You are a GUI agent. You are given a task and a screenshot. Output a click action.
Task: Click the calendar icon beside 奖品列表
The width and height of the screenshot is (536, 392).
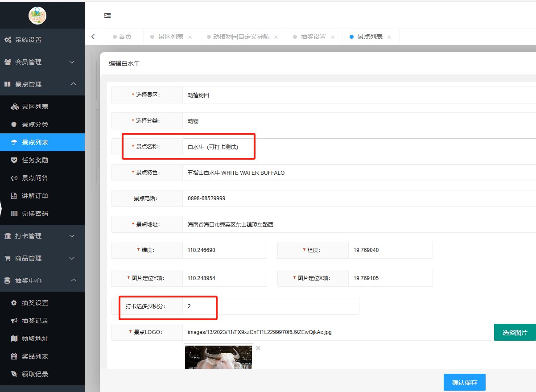pyautogui.click(x=14, y=356)
